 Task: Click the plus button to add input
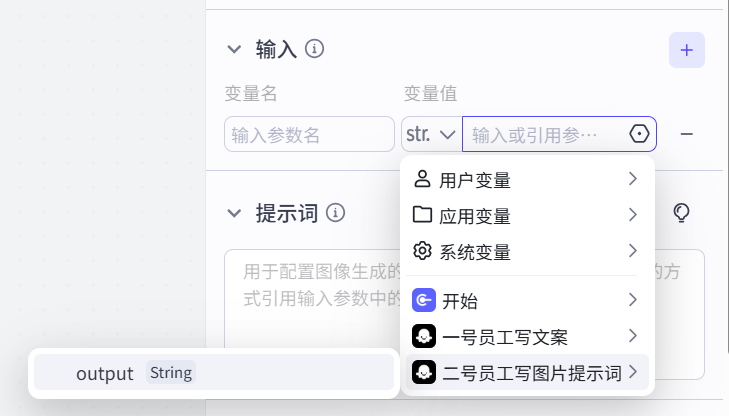pyautogui.click(x=687, y=50)
